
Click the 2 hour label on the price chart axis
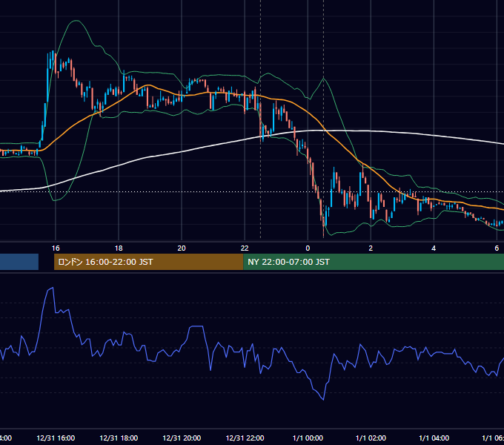point(371,248)
